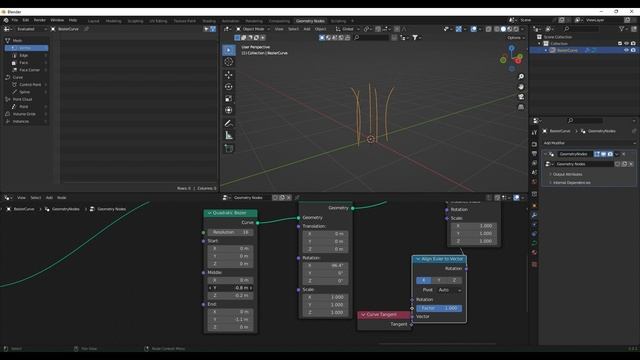Select the Add Cube tool

tap(229, 149)
